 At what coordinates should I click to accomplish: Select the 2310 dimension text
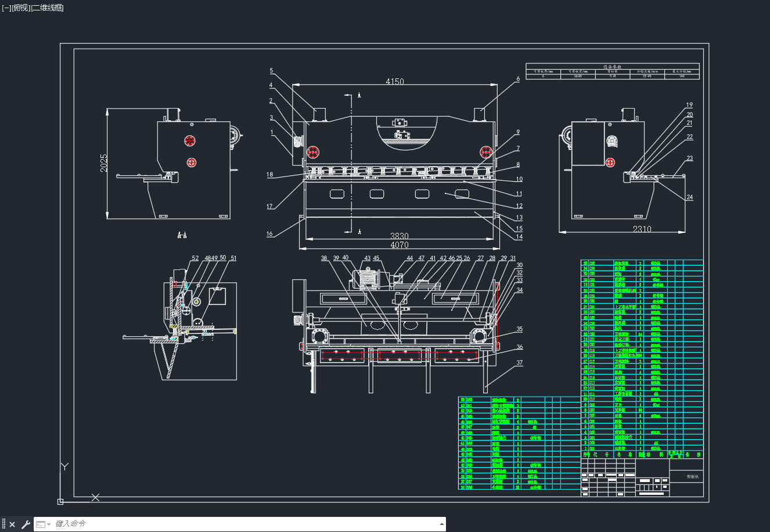pos(642,229)
